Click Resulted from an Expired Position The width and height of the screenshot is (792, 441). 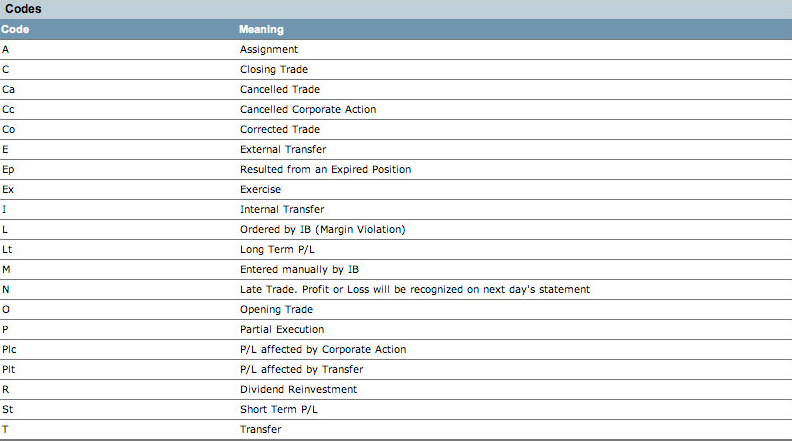coord(325,170)
